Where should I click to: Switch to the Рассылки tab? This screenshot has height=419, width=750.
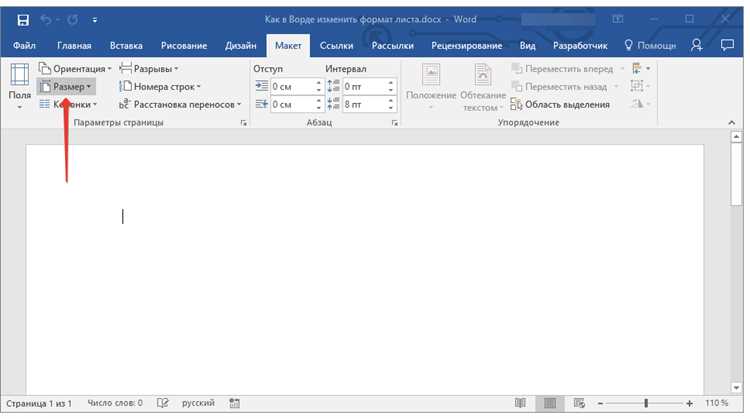[392, 45]
